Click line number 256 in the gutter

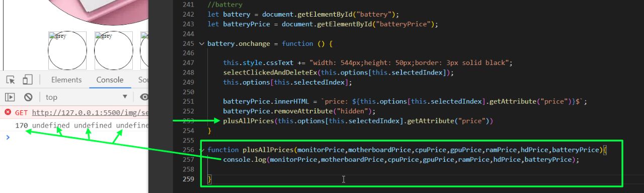[x=188, y=150]
